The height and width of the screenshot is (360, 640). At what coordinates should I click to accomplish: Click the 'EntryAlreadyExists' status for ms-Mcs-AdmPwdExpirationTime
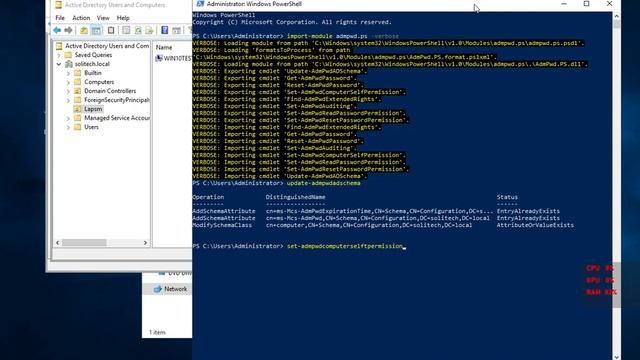528,211
